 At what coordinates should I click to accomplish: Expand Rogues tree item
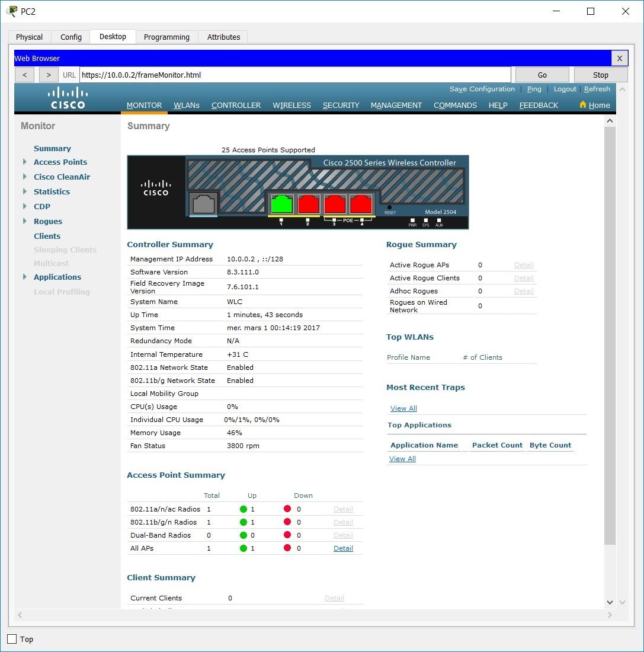24,221
